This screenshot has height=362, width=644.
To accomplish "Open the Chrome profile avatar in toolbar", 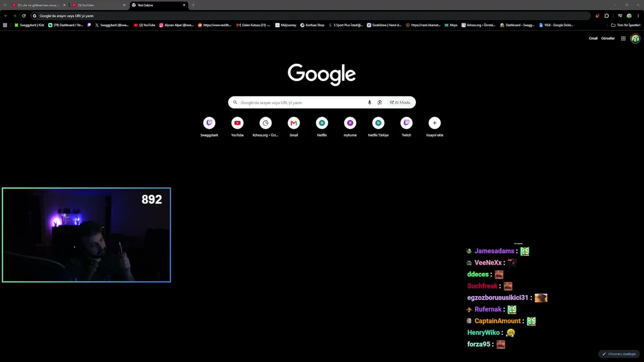I will pos(629,16).
